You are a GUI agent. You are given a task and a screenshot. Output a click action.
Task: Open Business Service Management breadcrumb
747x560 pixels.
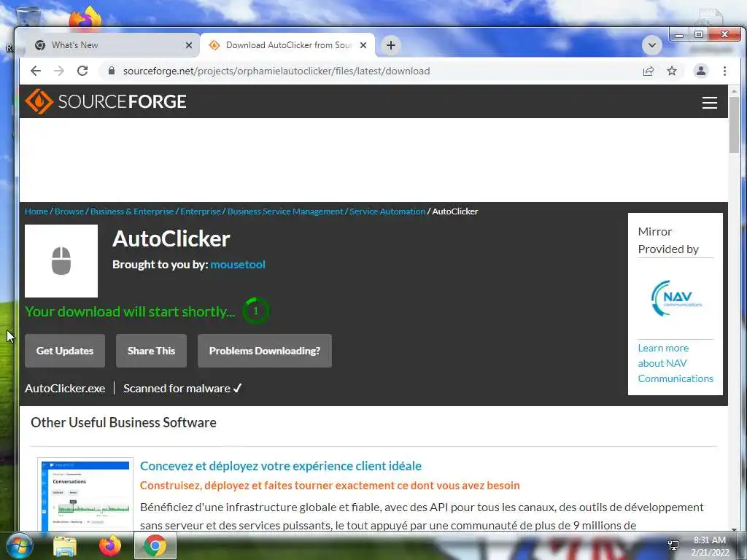point(285,211)
